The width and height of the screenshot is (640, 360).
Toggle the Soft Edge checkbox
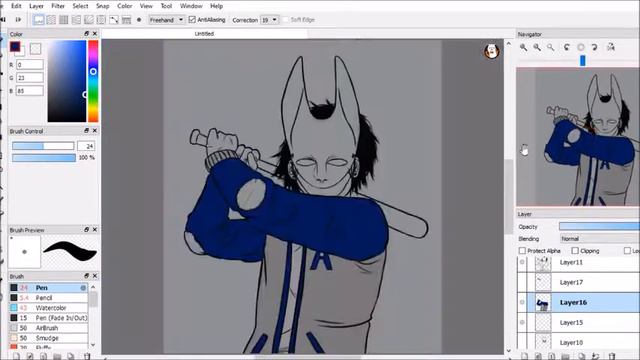coord(285,20)
